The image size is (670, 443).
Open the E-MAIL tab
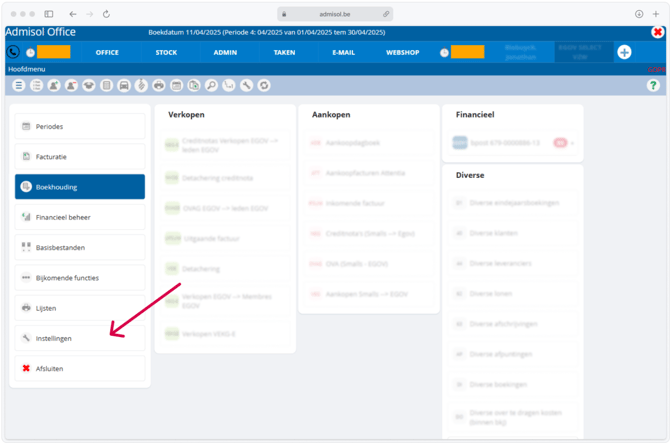point(344,53)
